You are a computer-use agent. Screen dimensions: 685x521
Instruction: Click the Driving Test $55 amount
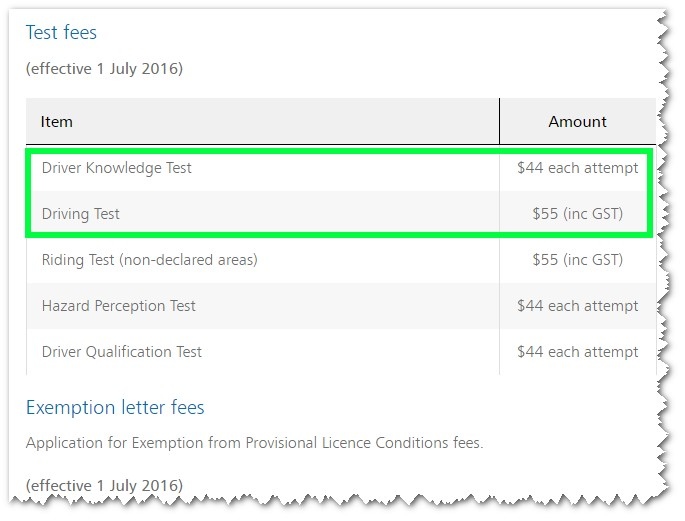coord(577,214)
